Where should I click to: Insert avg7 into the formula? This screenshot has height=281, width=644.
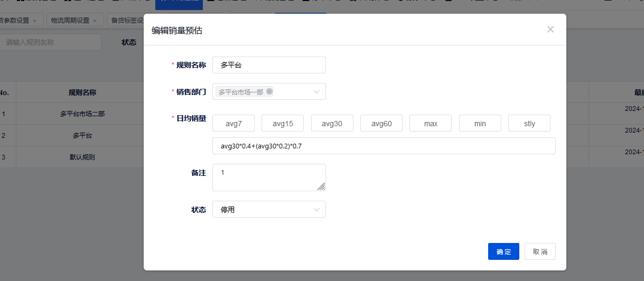pyautogui.click(x=234, y=124)
